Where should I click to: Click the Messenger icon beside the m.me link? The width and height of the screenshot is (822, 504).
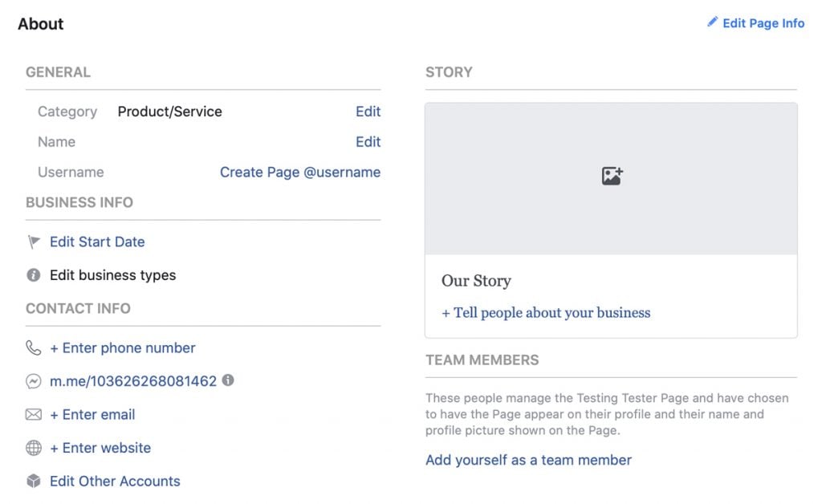(x=32, y=381)
